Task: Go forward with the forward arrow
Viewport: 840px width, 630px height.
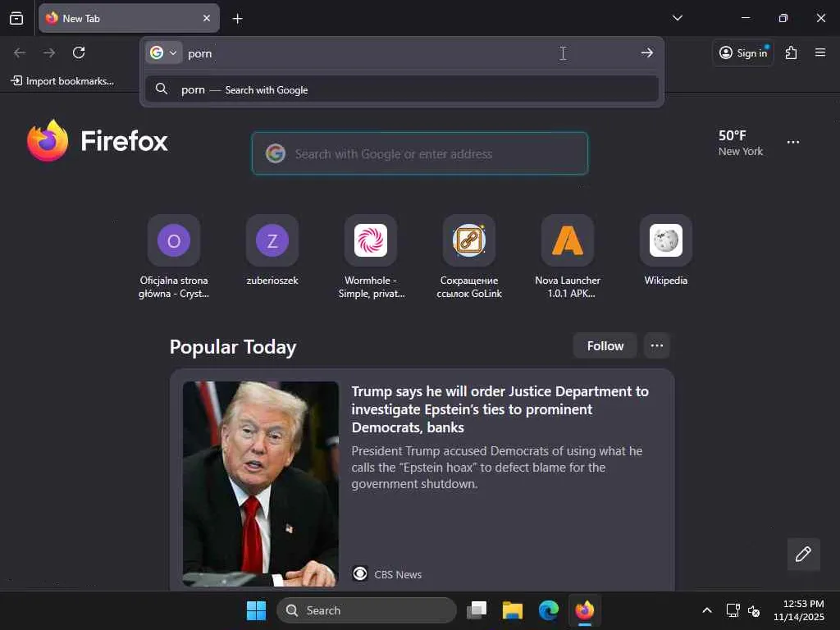Action: [49, 52]
